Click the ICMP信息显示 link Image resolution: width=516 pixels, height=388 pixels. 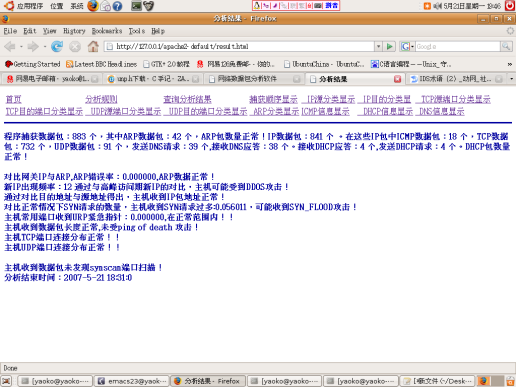click(326, 112)
